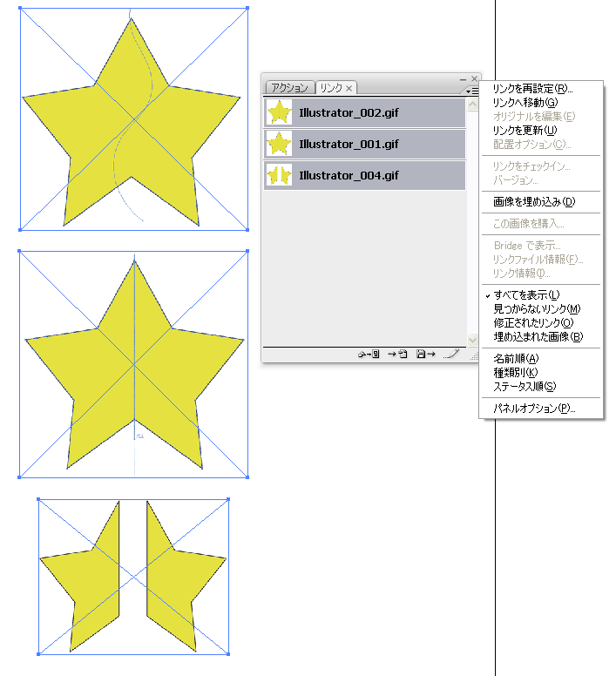Click the bottom split star image

pyautogui.click(x=133, y=577)
